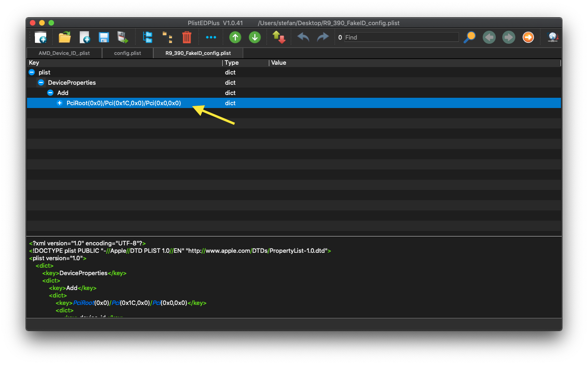Expand the PciRoot(0x0) device path entry
The width and height of the screenshot is (588, 365).
pos(60,103)
